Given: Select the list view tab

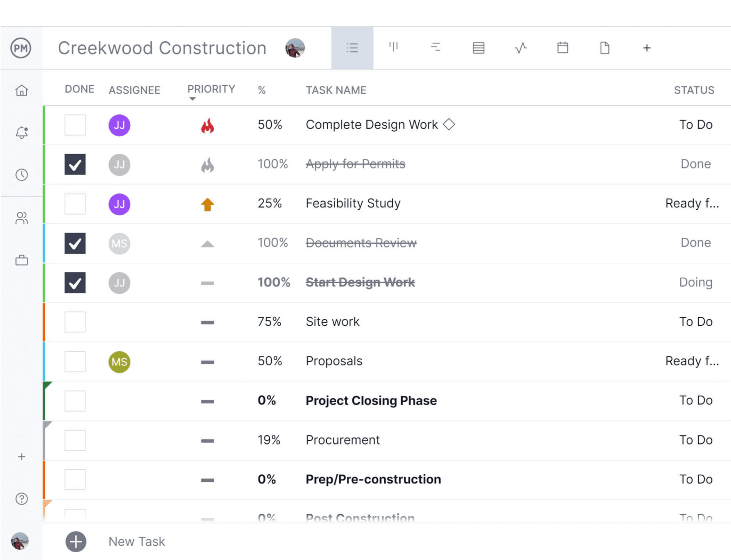Looking at the screenshot, I should tap(352, 48).
